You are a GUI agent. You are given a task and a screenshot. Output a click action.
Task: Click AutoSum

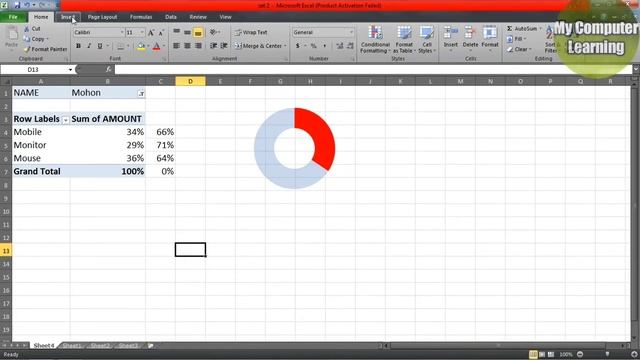tap(522, 29)
